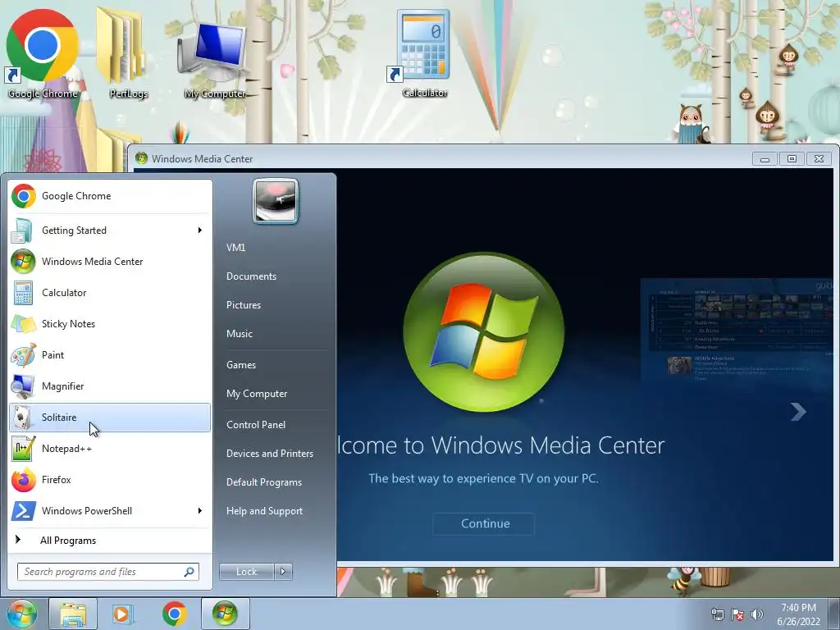Image resolution: width=840 pixels, height=630 pixels.
Task: Click the taskbar clock and date
Action: 799,614
